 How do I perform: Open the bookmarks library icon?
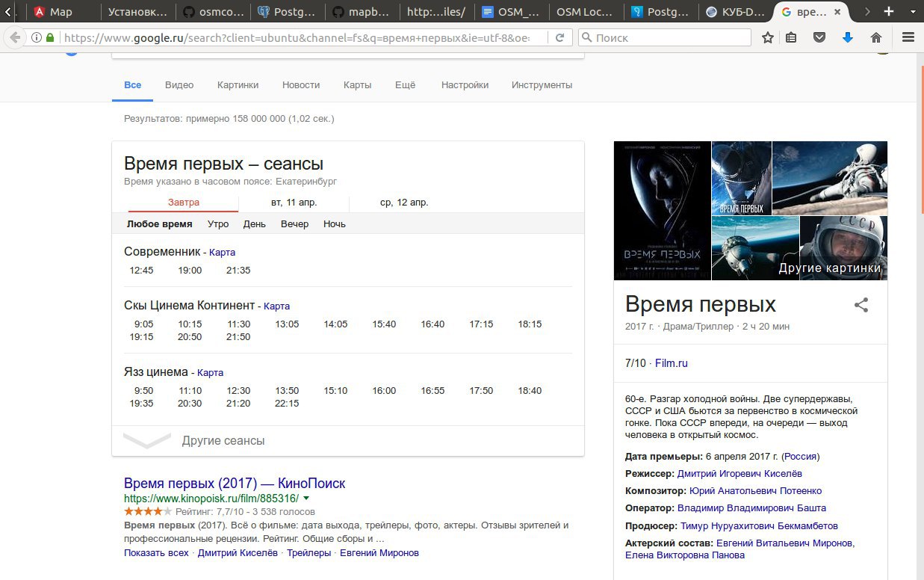pyautogui.click(x=791, y=37)
